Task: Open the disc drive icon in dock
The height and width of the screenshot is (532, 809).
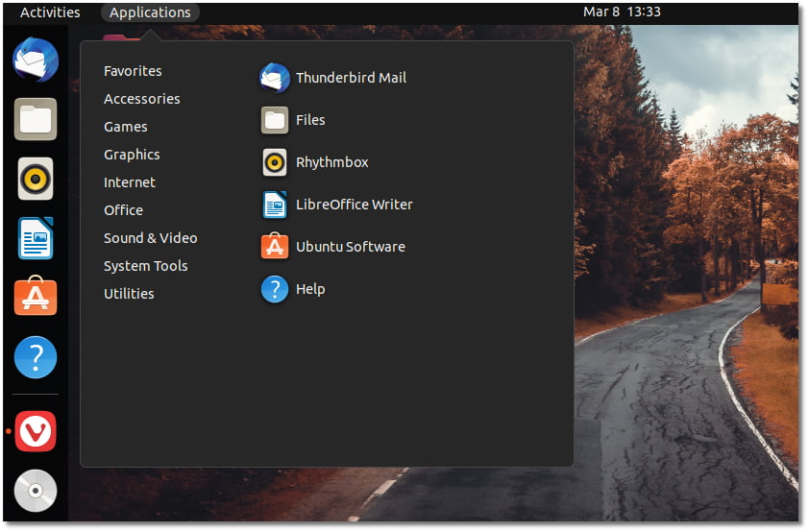Action: tap(36, 491)
